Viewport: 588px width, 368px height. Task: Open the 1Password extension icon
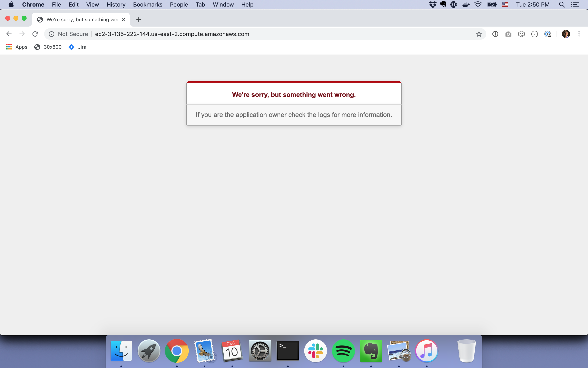495,34
